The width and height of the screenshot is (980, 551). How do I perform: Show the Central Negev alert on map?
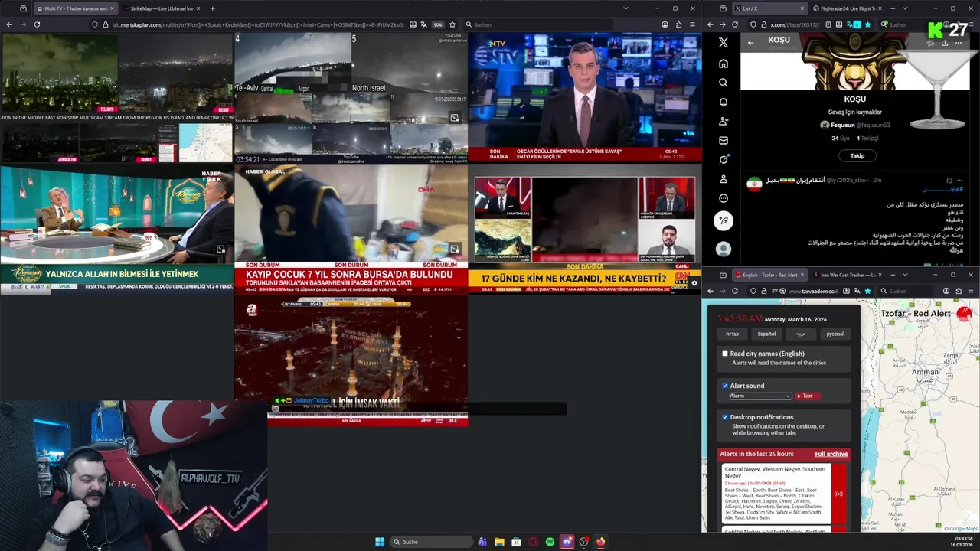click(838, 494)
